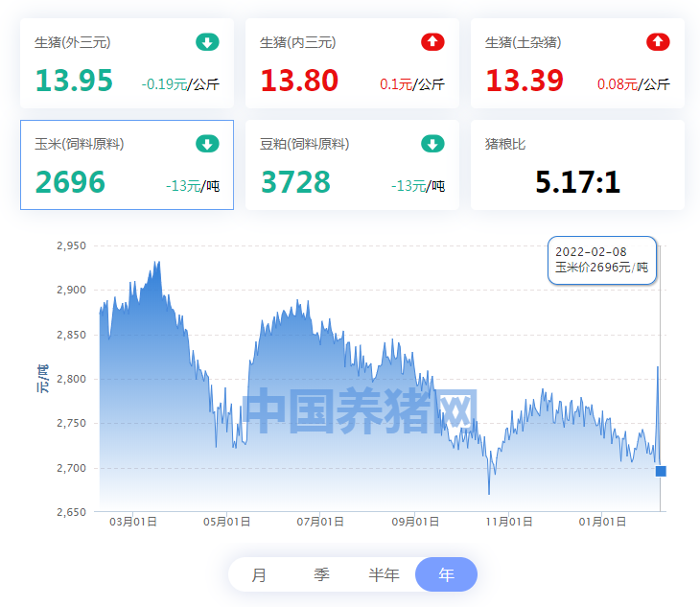Click the 2,650 y-axis label
Screen dimensions: 700x607
(71, 512)
